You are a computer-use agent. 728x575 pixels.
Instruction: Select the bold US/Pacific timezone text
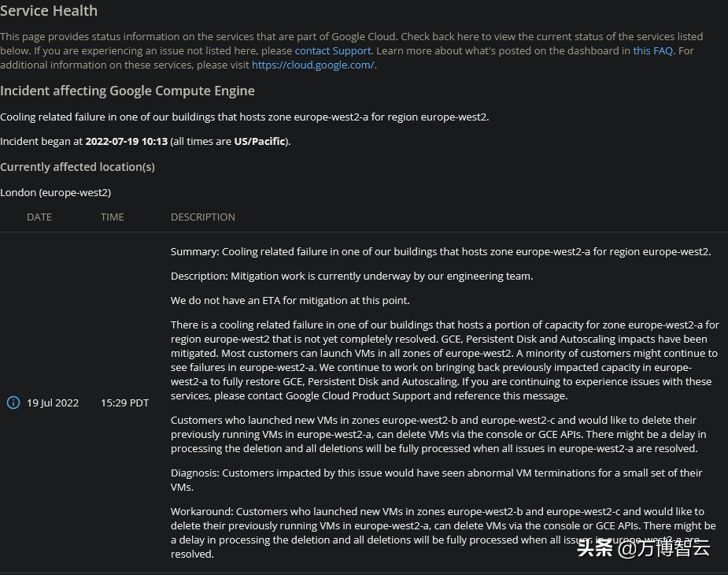[x=260, y=142]
